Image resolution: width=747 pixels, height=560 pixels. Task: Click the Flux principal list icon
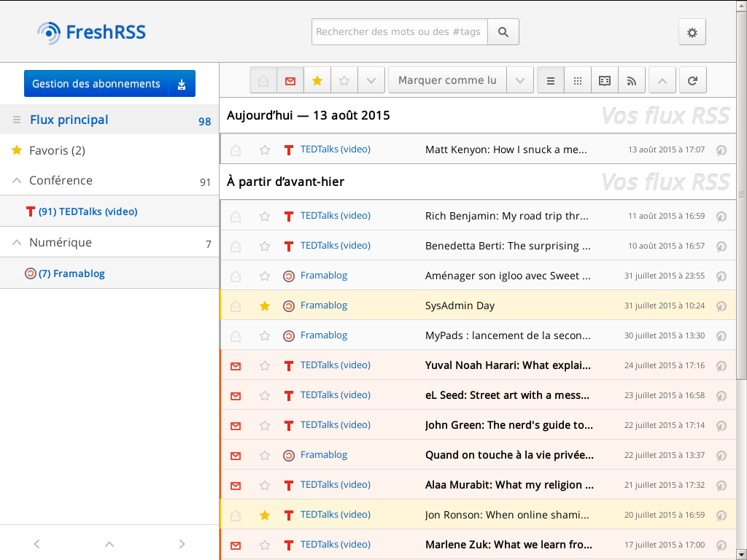point(17,120)
